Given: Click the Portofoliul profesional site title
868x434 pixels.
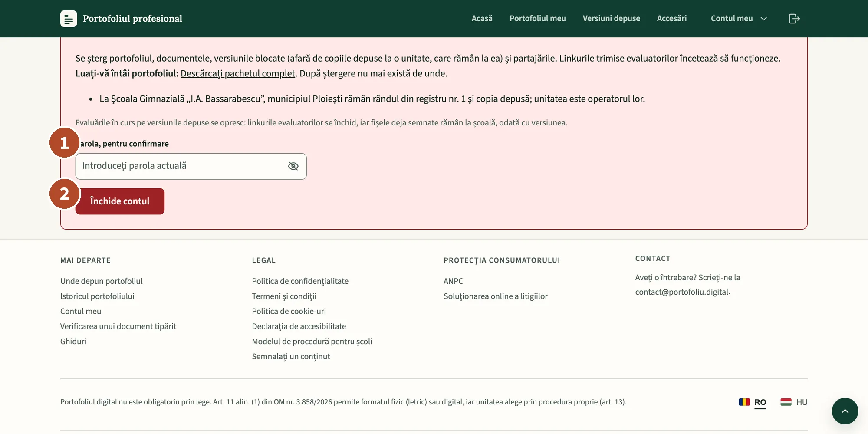Looking at the screenshot, I should 132,19.
